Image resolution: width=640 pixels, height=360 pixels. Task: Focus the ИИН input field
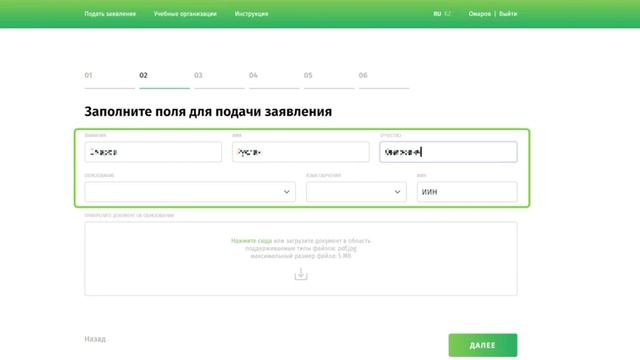click(467, 192)
